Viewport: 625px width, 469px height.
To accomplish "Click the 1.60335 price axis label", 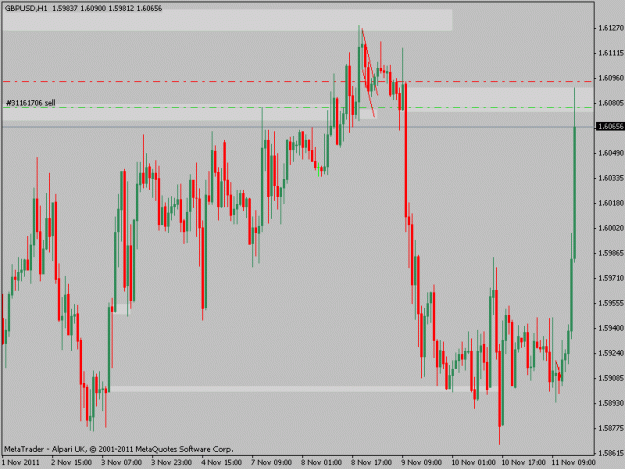I will (610, 178).
